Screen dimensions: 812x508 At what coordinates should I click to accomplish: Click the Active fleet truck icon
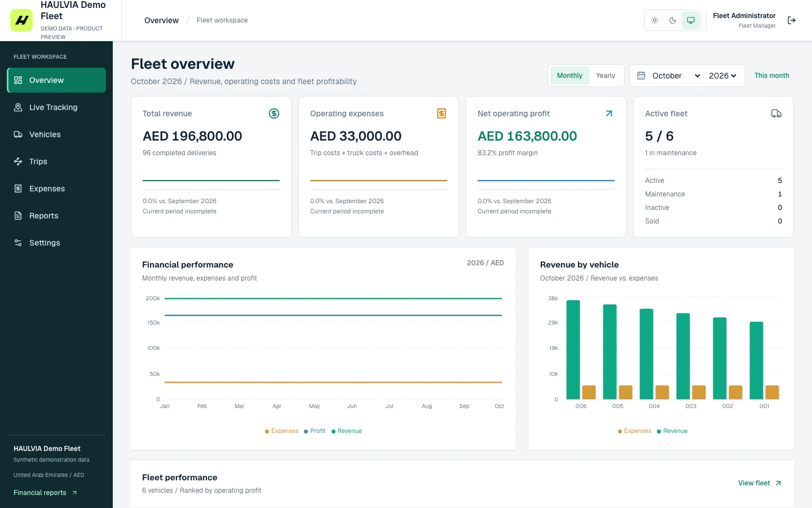pos(776,113)
